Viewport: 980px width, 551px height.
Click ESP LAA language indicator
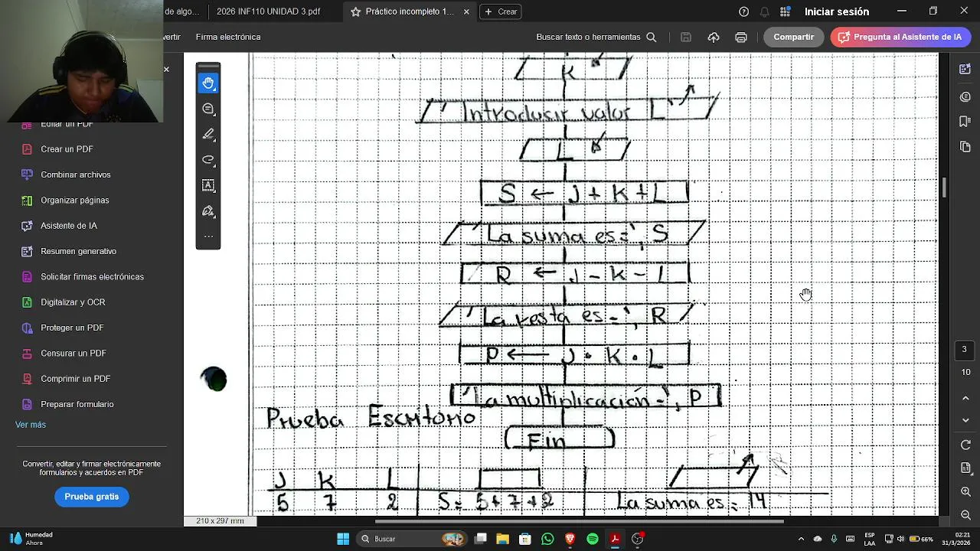coord(870,539)
